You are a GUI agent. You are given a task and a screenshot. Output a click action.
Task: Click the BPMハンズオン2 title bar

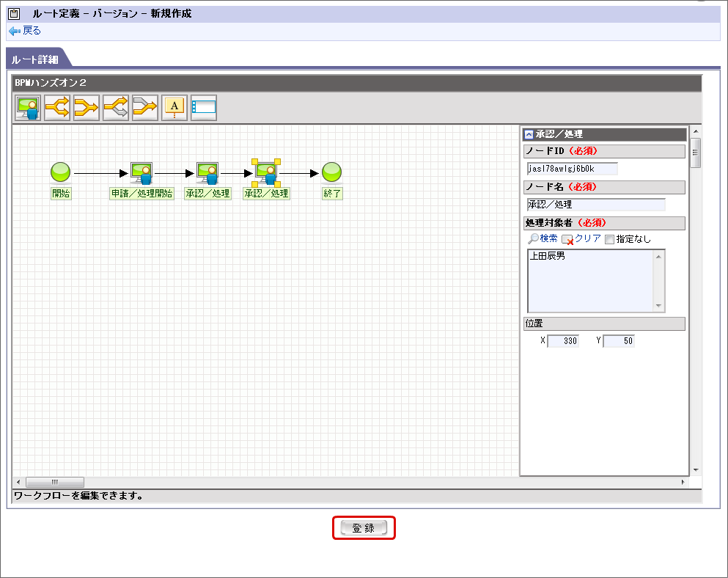click(x=356, y=83)
